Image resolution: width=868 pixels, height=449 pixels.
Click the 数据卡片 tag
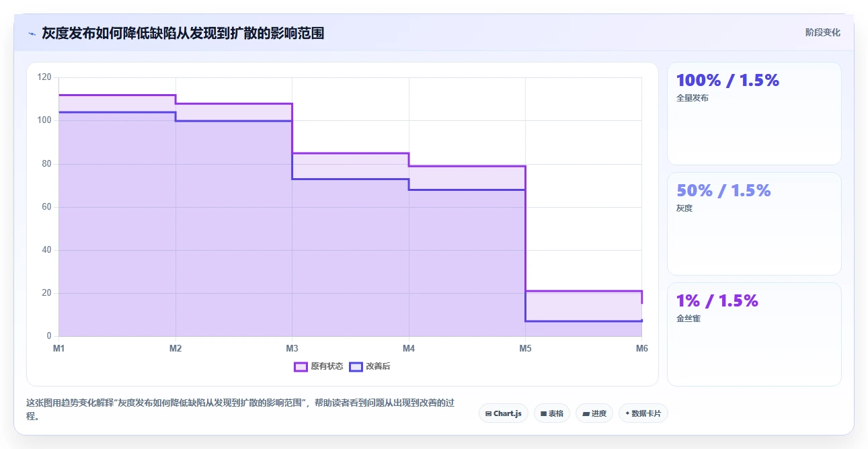pos(643,413)
